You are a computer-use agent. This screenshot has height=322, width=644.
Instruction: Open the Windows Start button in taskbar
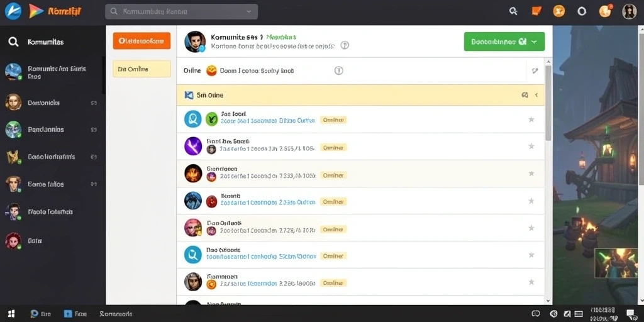(x=11, y=314)
